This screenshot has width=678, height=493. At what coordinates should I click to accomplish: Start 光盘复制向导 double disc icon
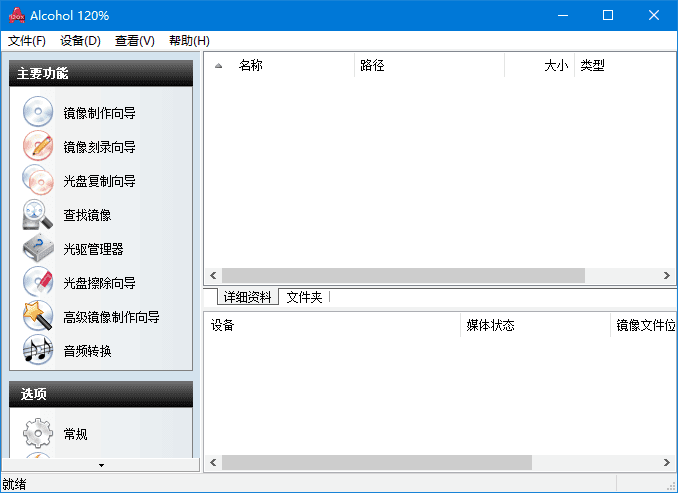(38, 180)
